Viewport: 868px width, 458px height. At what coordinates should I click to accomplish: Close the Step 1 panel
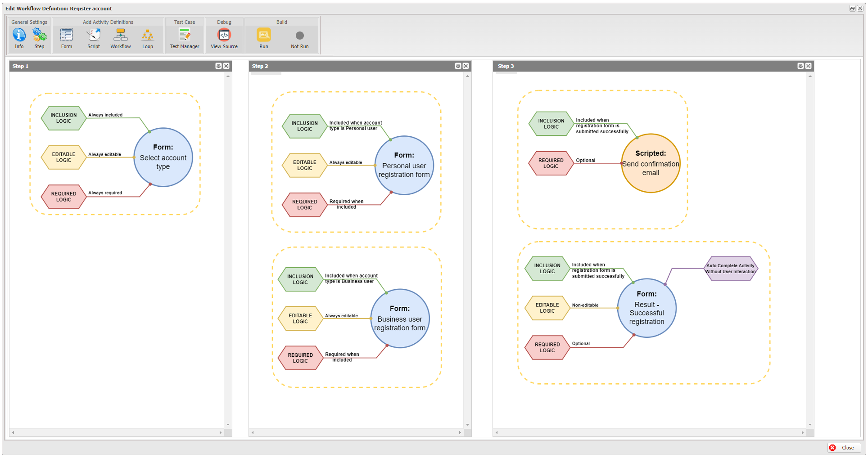tap(226, 66)
